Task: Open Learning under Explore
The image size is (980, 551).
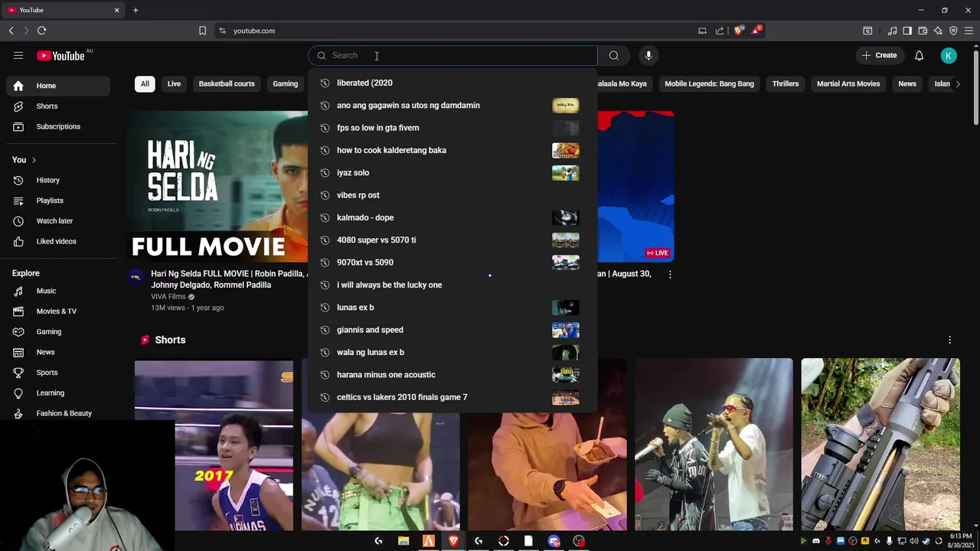Action: [60, 393]
